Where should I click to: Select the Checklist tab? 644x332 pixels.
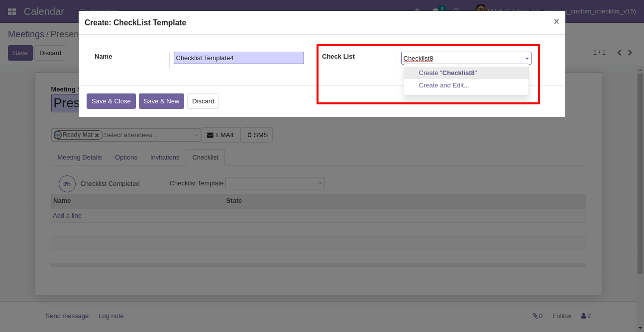click(x=205, y=158)
